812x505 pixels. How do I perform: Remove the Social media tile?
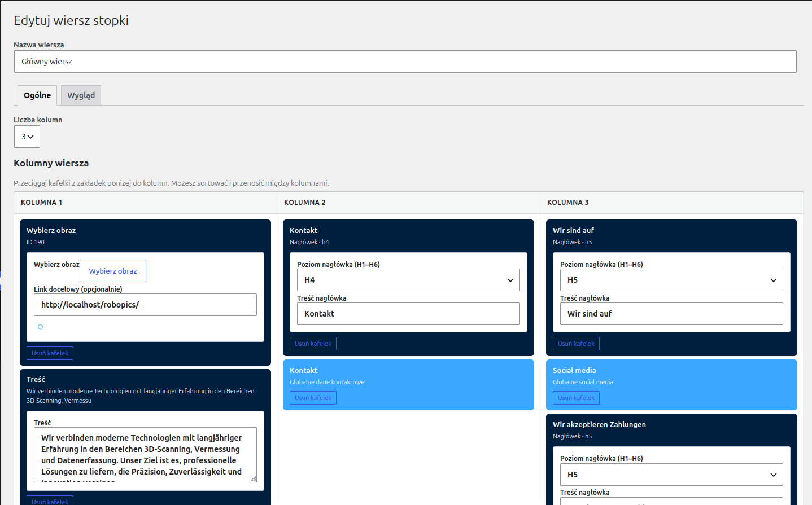[x=576, y=398]
